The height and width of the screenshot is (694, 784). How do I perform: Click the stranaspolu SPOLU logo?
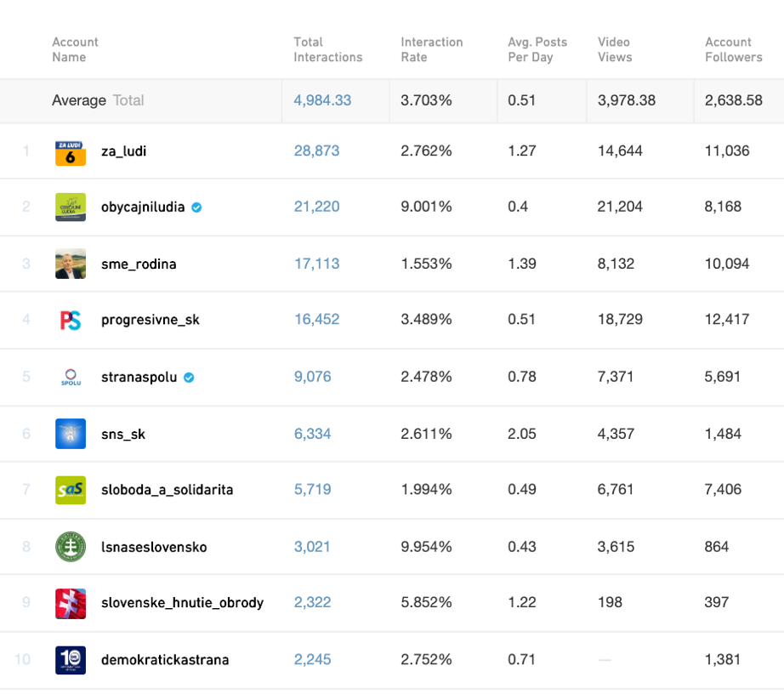[x=71, y=377]
